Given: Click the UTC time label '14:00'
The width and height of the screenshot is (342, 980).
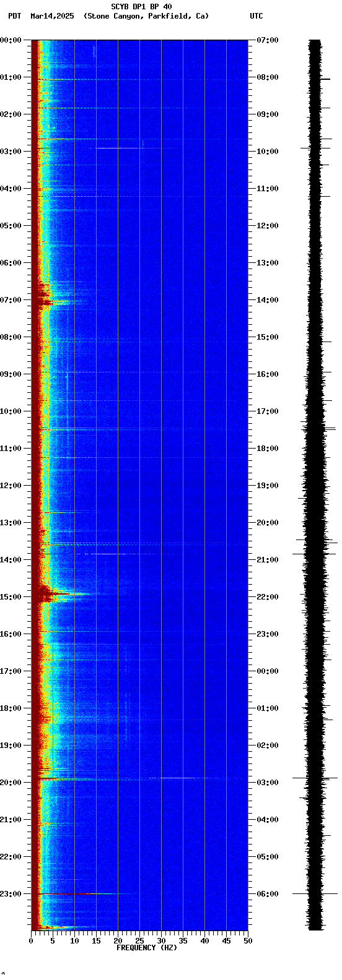Looking at the screenshot, I should [268, 300].
